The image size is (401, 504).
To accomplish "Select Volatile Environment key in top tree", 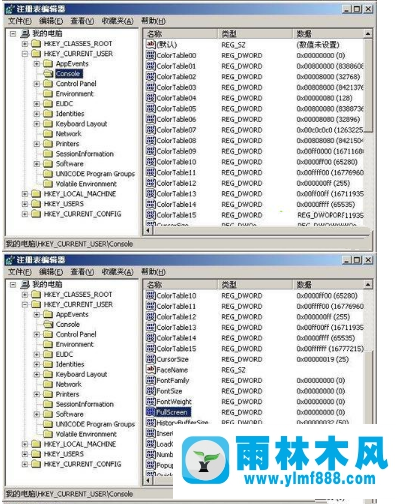I will coord(86,184).
